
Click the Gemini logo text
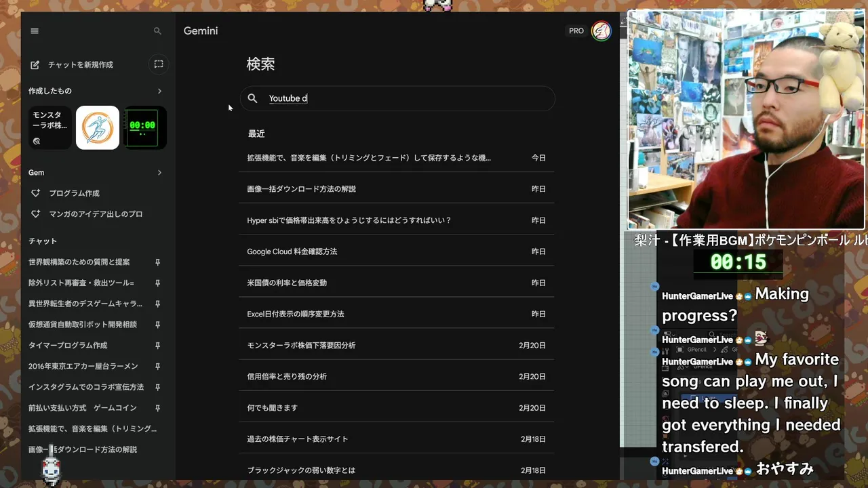click(x=201, y=31)
